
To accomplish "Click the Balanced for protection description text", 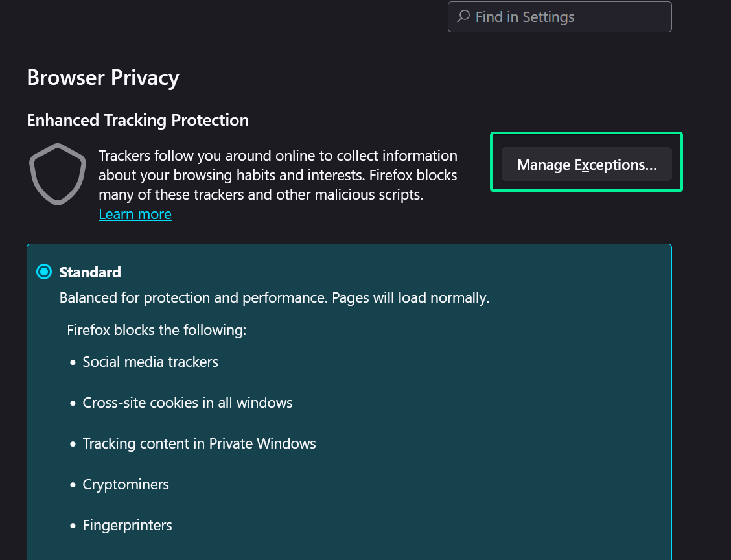I will 274,298.
